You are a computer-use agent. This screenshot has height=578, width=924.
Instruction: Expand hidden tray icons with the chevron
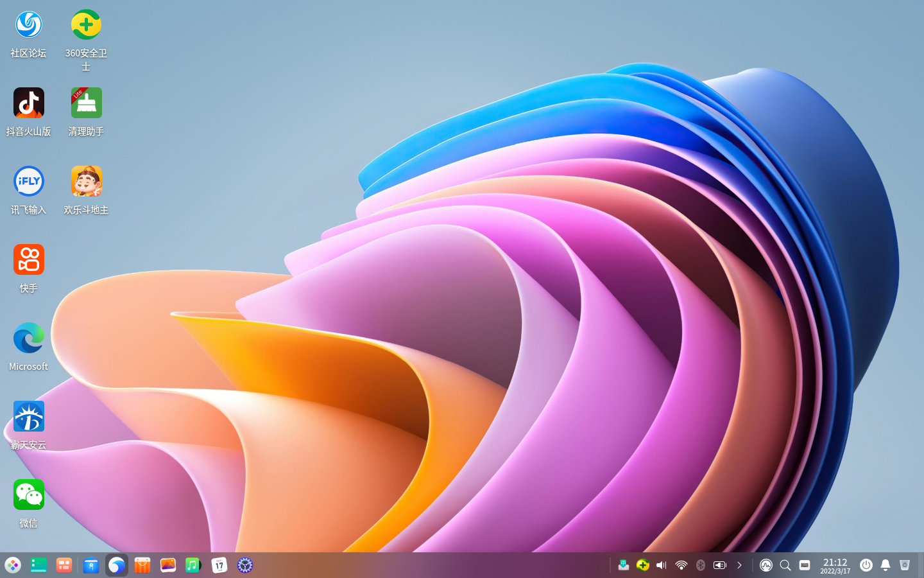pyautogui.click(x=740, y=565)
